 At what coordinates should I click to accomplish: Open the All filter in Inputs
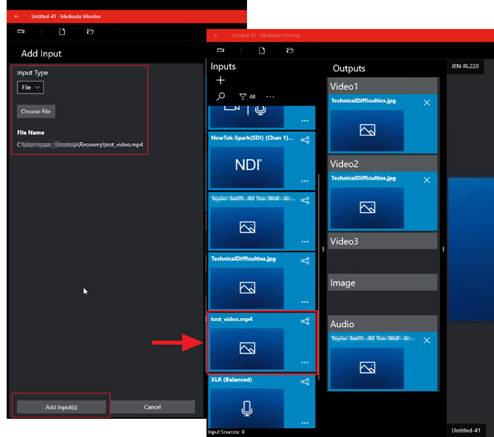247,97
